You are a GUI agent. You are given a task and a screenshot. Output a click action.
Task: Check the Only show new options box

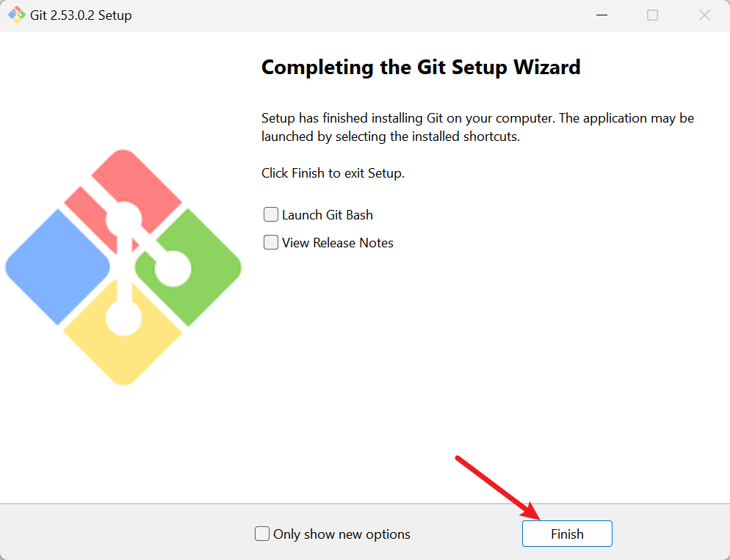coord(262,534)
